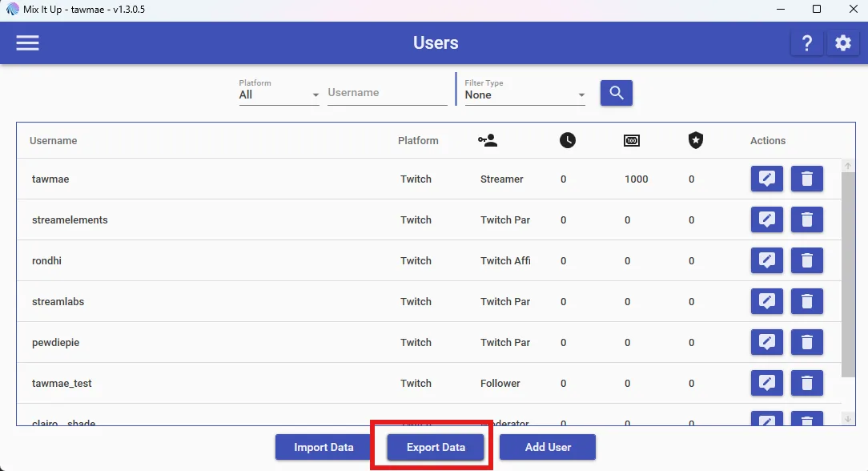Delete the pewdiepie user
This screenshot has width=868, height=471.
[x=806, y=343]
